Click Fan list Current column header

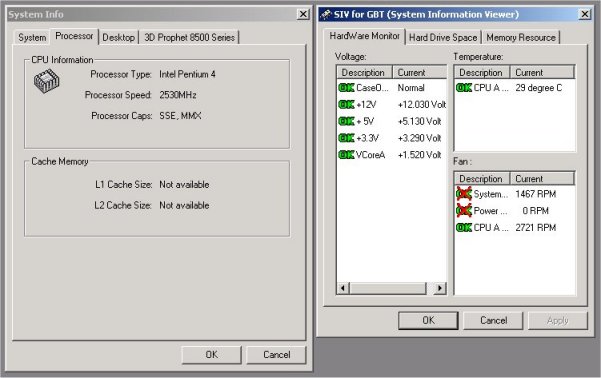click(x=542, y=179)
